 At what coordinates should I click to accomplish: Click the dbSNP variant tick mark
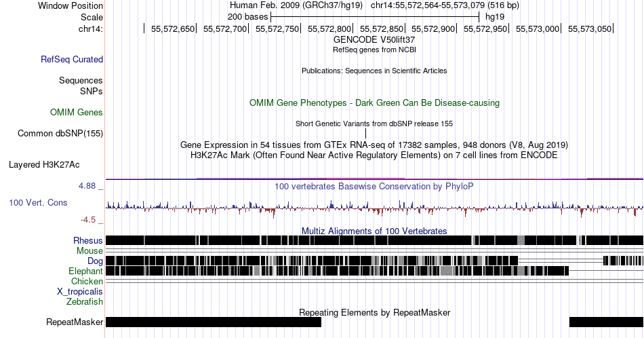pos(365,133)
